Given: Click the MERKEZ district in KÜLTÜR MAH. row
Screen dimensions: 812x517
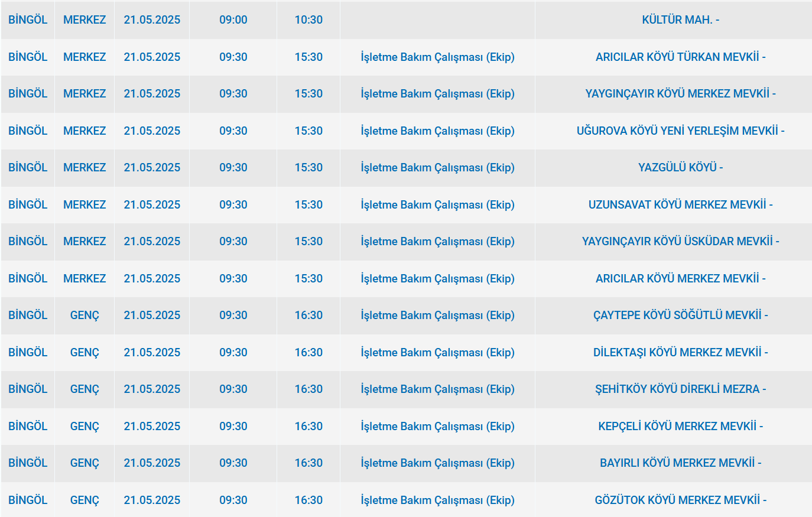Looking at the screenshot, I should point(85,20).
